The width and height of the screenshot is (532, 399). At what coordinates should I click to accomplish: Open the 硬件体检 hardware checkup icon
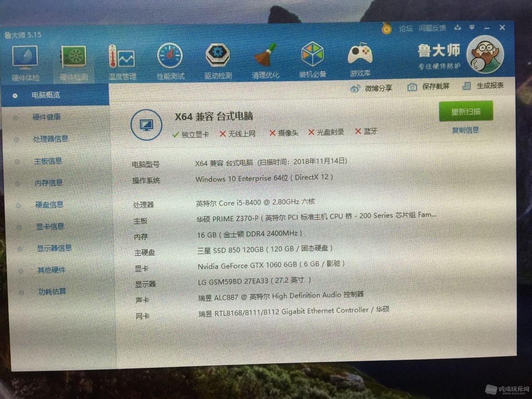click(25, 62)
